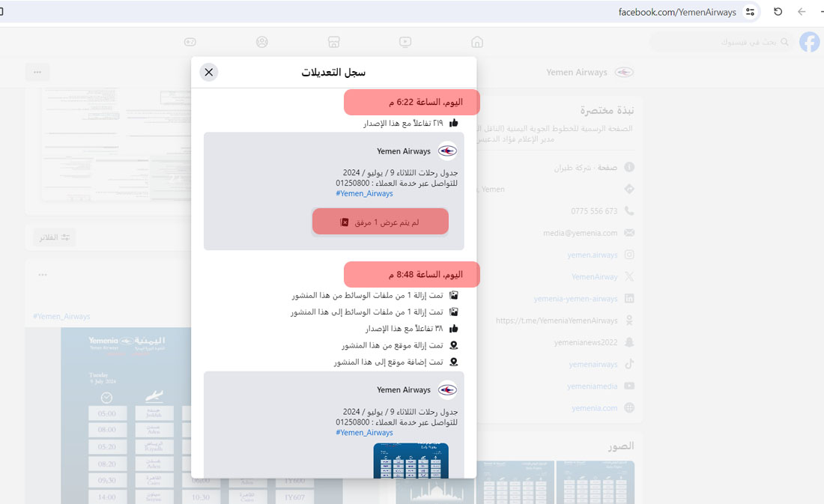Click the YouTube icon

click(629, 386)
